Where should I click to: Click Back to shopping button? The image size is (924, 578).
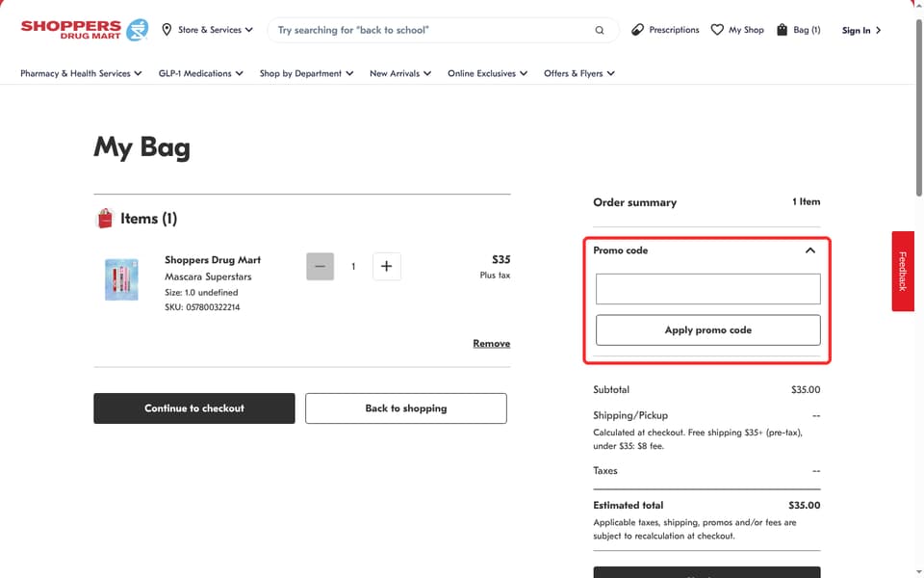click(405, 408)
